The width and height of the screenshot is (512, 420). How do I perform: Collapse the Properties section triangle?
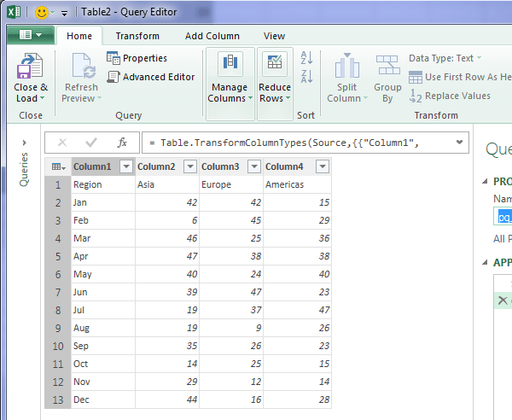click(485, 181)
